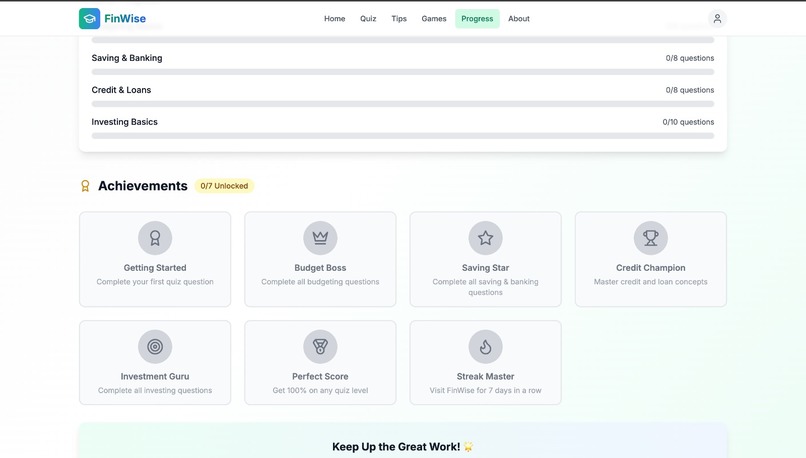Click 'Complete all saving & banking questions' text
This screenshot has width=806, height=458.
tap(485, 287)
